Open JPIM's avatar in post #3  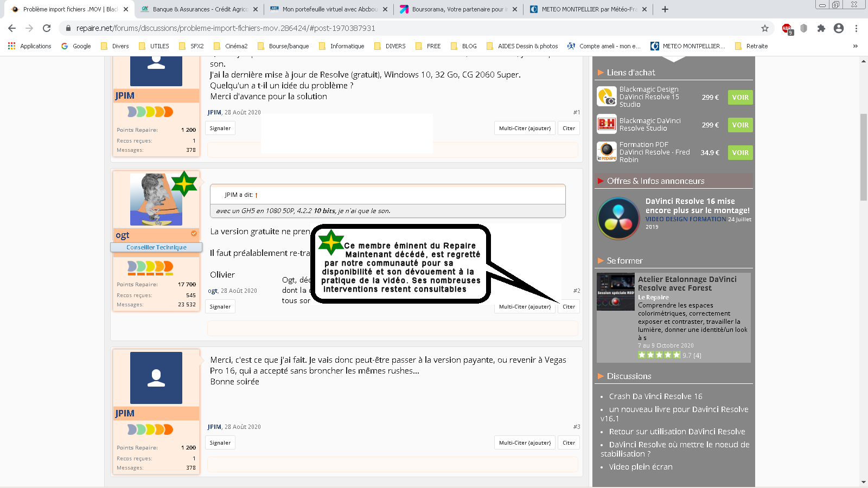tap(156, 378)
